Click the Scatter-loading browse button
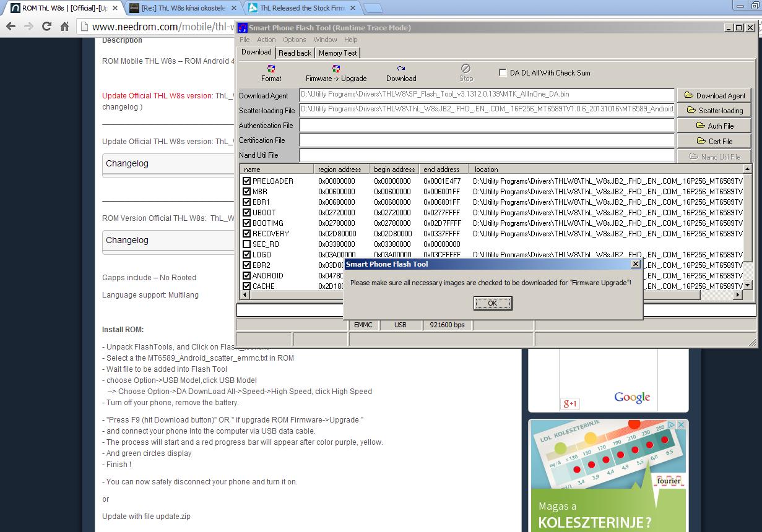This screenshot has width=762, height=532. coord(714,110)
